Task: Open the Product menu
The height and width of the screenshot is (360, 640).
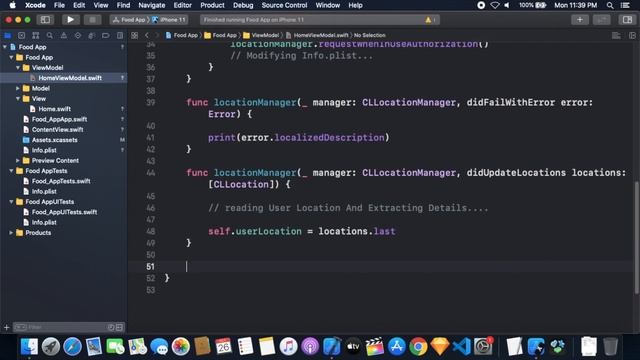Action: [212, 5]
